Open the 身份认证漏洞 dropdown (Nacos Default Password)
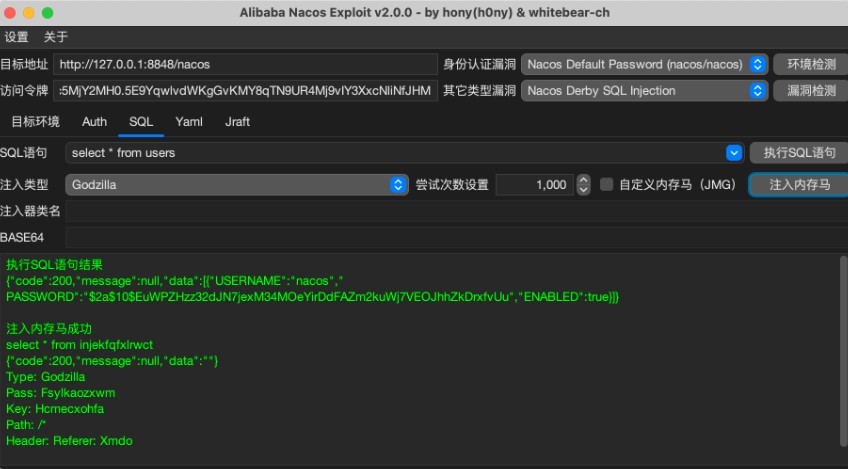Screen dimensions: 848x469 (644, 64)
